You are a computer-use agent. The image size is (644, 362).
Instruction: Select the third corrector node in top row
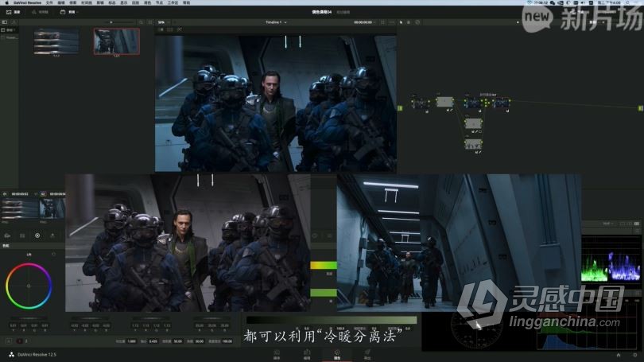(x=473, y=103)
